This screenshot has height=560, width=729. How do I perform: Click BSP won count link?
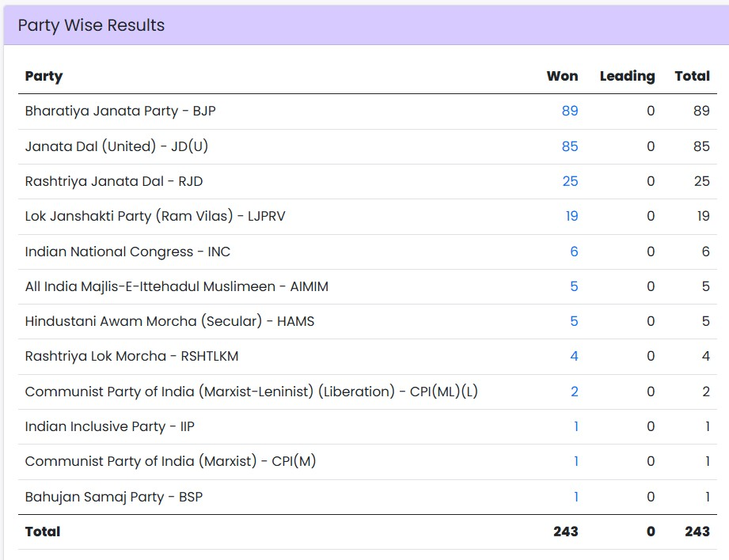tap(576, 497)
